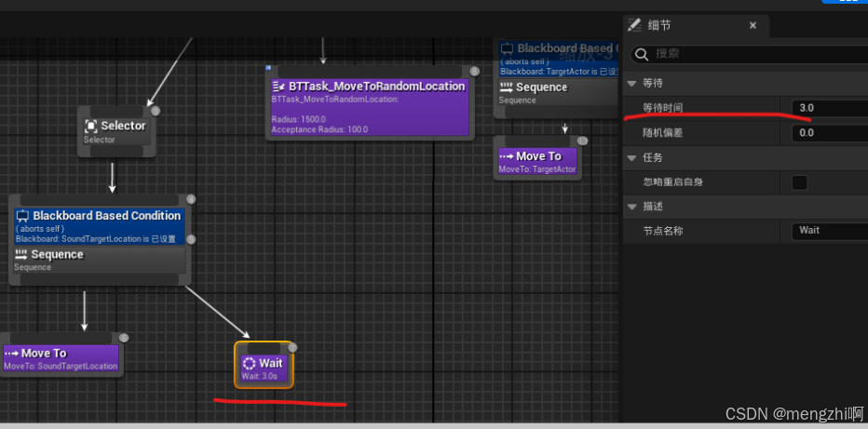Screen dimensions: 868x429
Task: Click the index badge on the BTTask_MoveToRandomLocation node
Action: (474, 72)
